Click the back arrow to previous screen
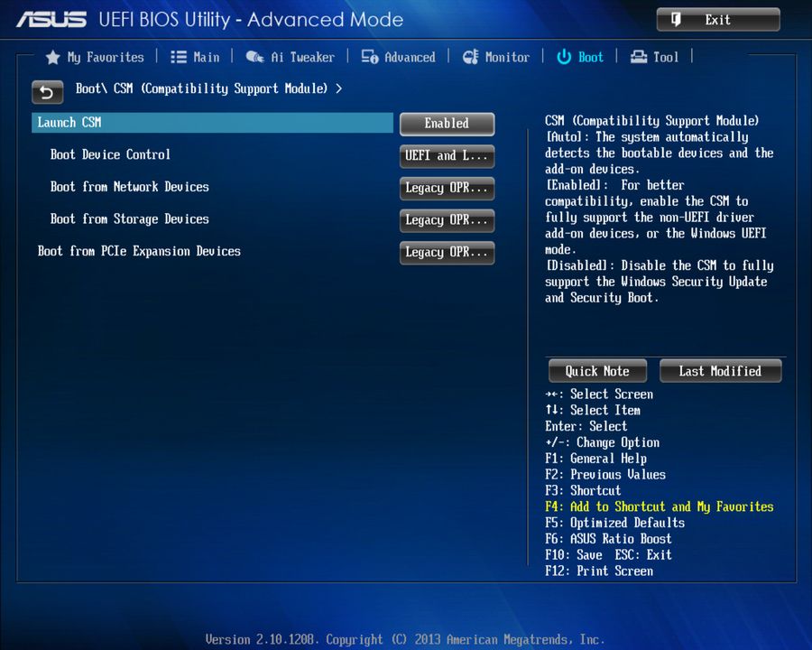Viewport: 812px width, 650px height. [47, 92]
